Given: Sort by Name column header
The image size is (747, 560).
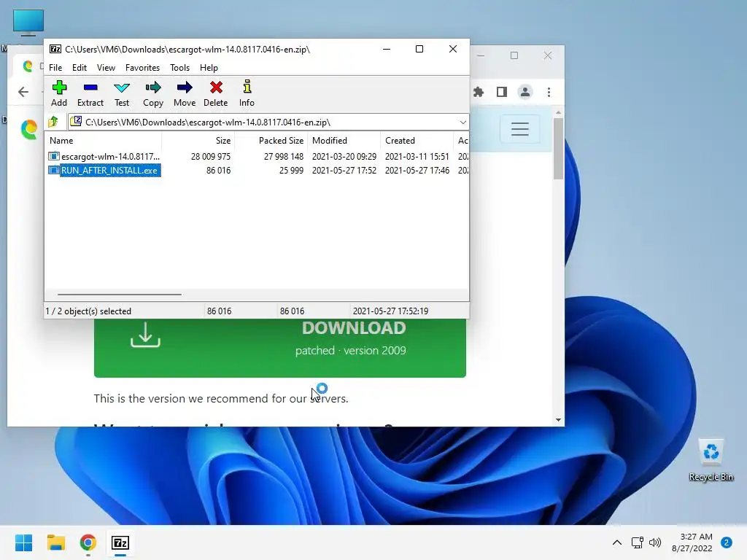Looking at the screenshot, I should (104, 141).
